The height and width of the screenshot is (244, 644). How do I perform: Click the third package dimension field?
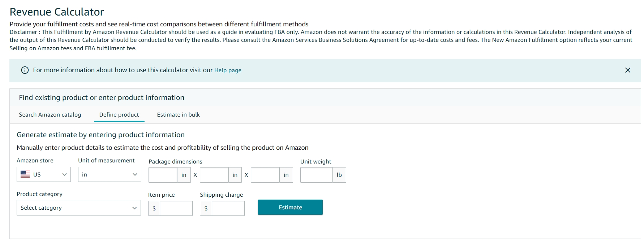265,175
